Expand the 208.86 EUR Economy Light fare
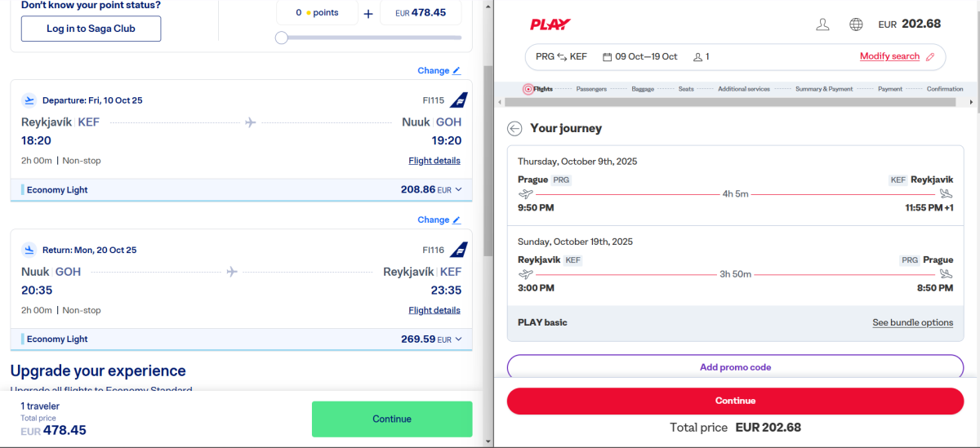Viewport: 980px width, 448px height. tap(458, 189)
